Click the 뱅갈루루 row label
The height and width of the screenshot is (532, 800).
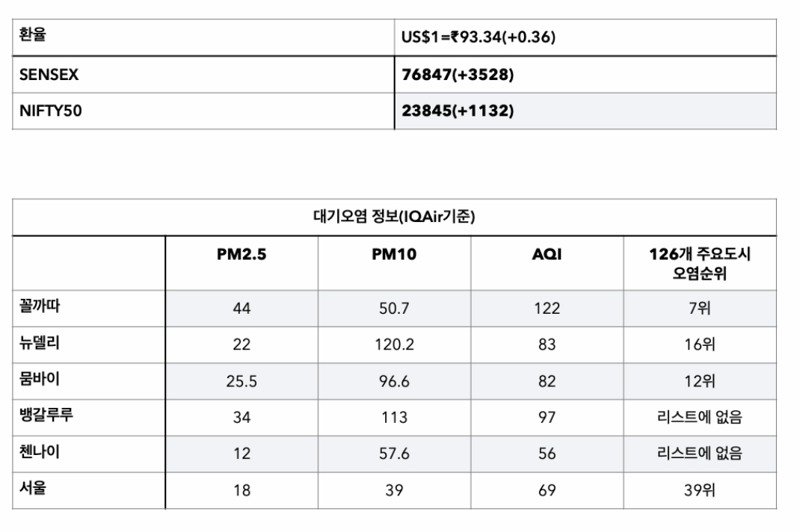tap(46, 414)
